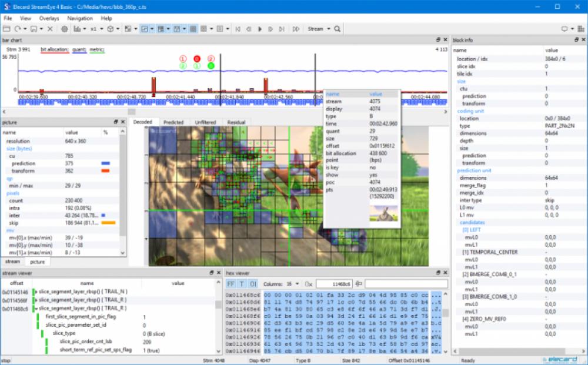This screenshot has height=365, width=588.
Task: Expand the first slice_segment_layer_rbsp() TRAIL_N entry
Action: (37, 291)
